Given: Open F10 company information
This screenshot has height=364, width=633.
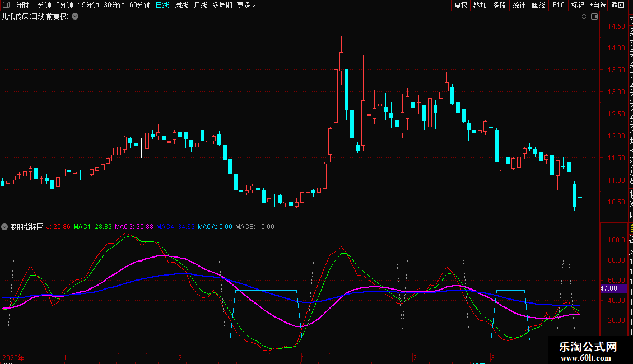Looking at the screenshot, I should [x=558, y=5].
